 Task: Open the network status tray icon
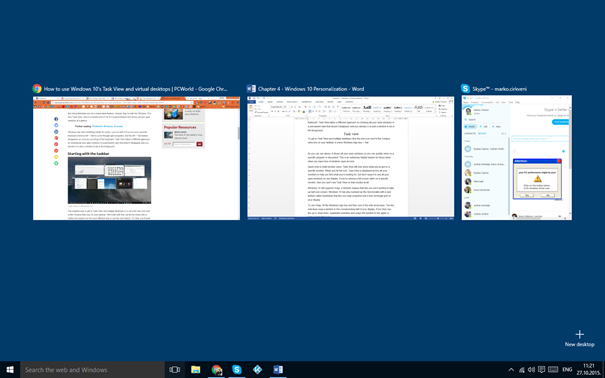click(x=521, y=370)
